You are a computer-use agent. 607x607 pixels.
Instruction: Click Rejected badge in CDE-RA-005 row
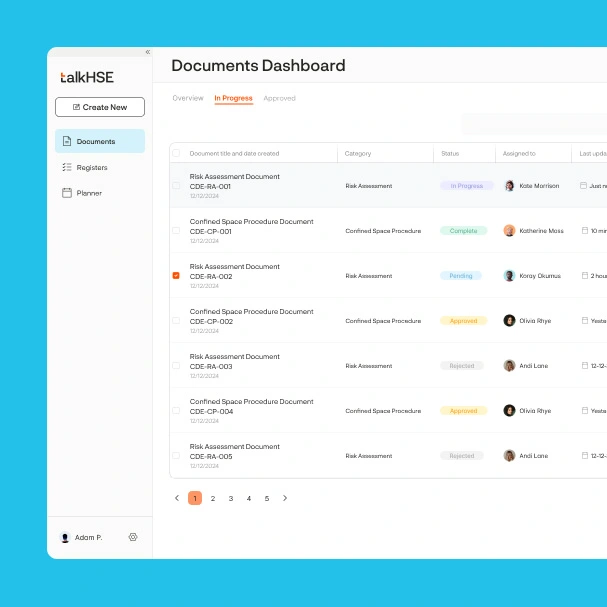(462, 456)
